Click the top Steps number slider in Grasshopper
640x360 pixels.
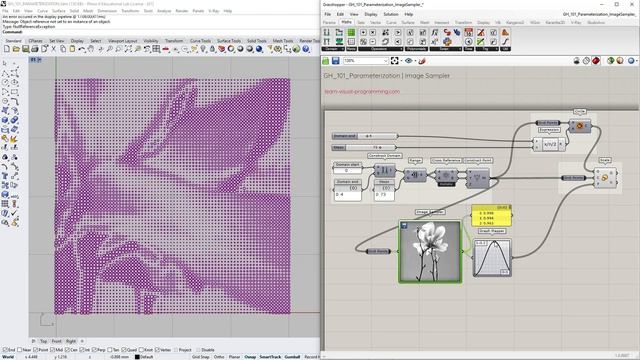[364, 147]
